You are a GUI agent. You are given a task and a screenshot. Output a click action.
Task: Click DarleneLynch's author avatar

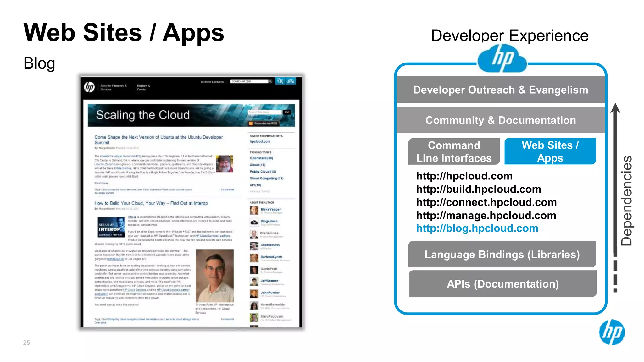254,258
